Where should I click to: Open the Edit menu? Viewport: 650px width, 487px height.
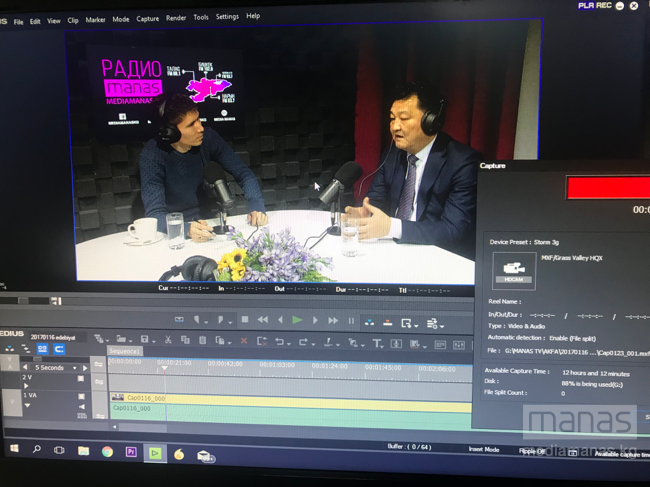[x=35, y=22]
